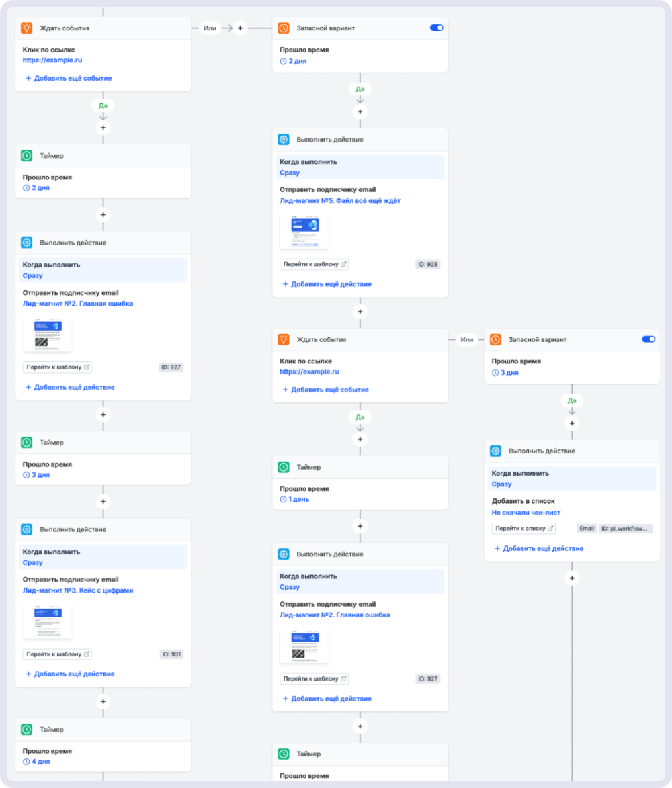Click Добавить ещё действие in the Лид-магнит №5 card

pyautogui.click(x=327, y=284)
